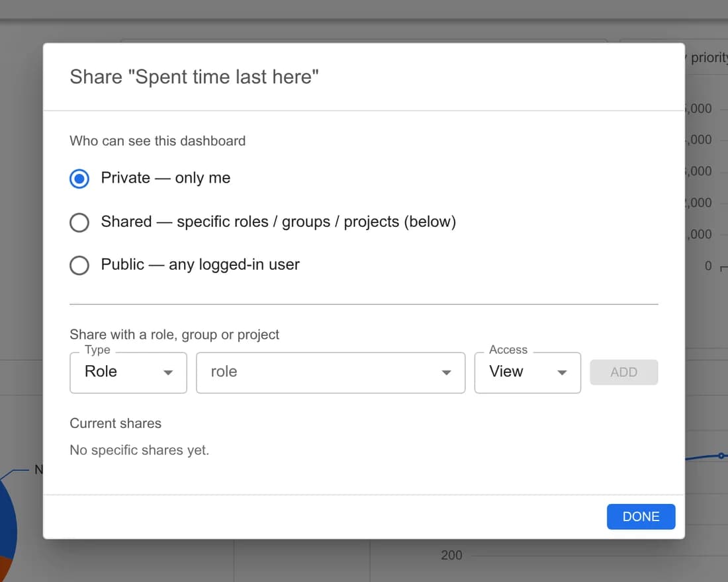Viewport: 728px width, 582px height.
Task: Click the "Current shares" heading
Action: point(116,423)
